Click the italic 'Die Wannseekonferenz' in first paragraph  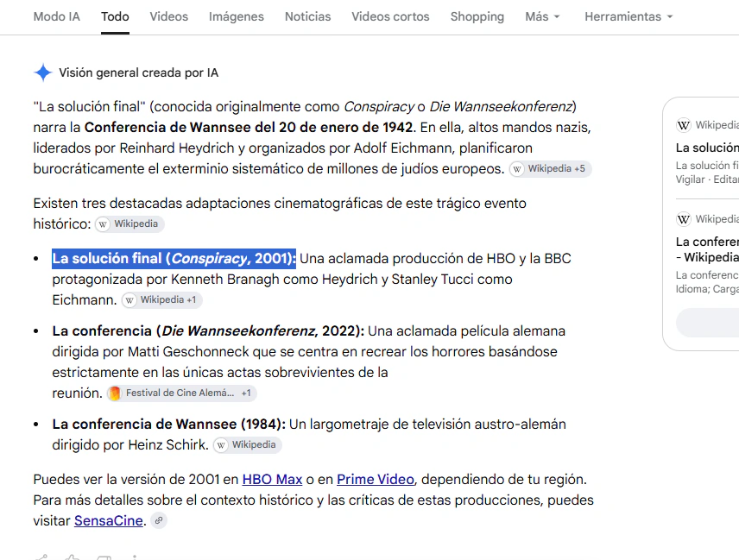click(501, 106)
